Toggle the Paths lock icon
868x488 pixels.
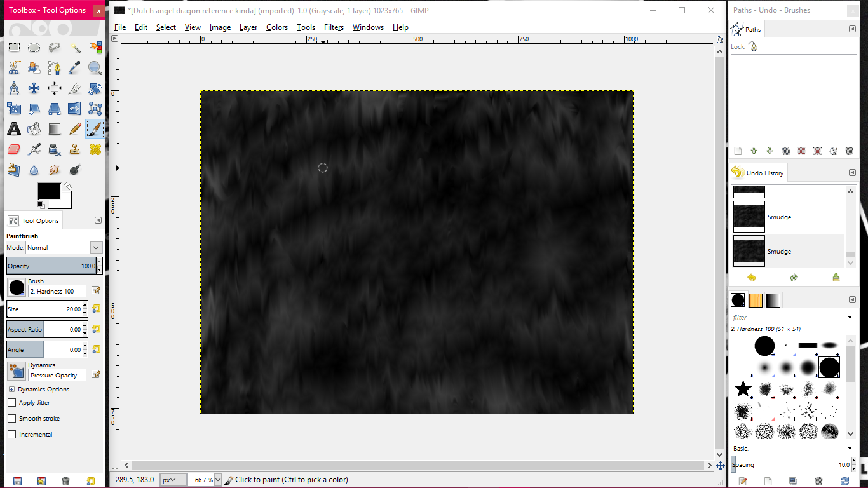tap(753, 47)
